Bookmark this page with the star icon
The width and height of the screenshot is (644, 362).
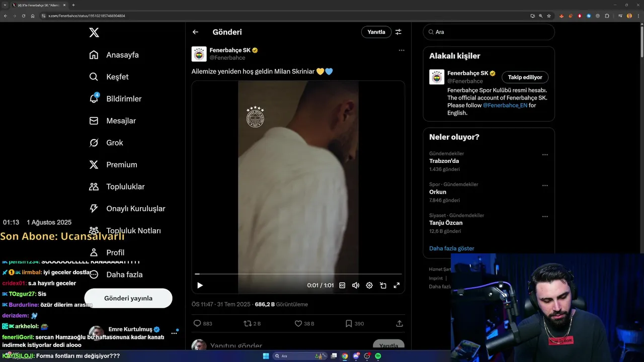pyautogui.click(x=549, y=16)
